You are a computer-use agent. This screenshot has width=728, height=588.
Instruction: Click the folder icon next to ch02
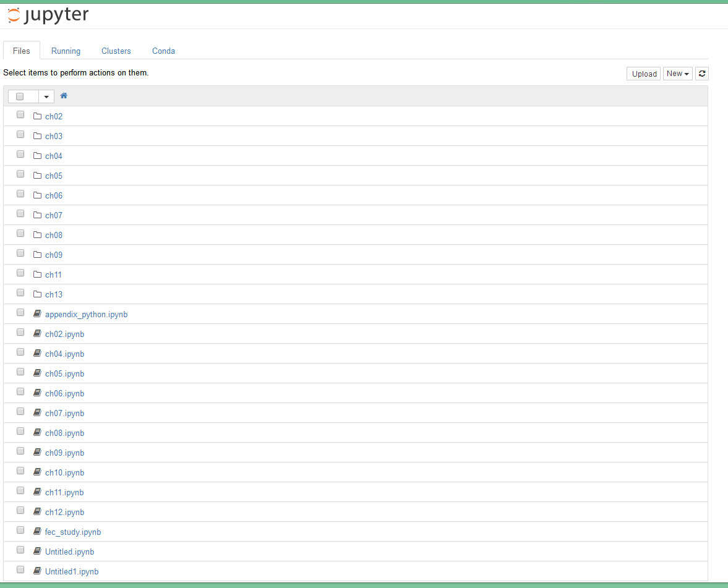pyautogui.click(x=37, y=116)
